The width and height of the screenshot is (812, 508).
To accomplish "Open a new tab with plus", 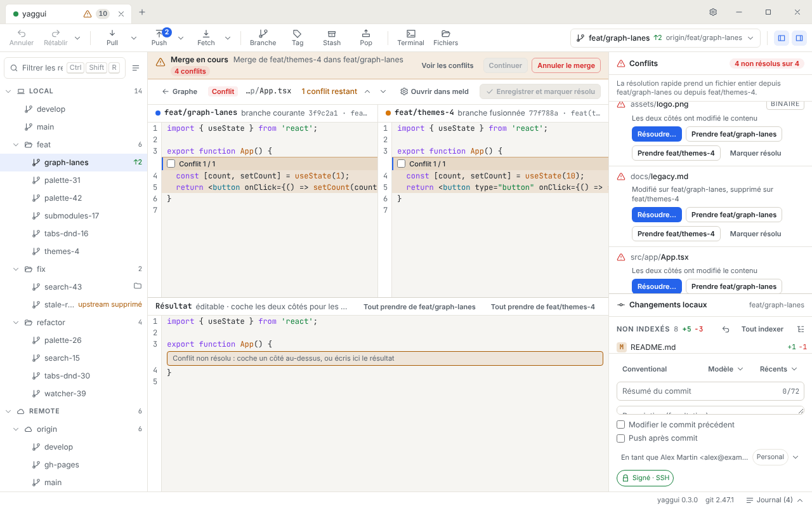I will [142, 12].
